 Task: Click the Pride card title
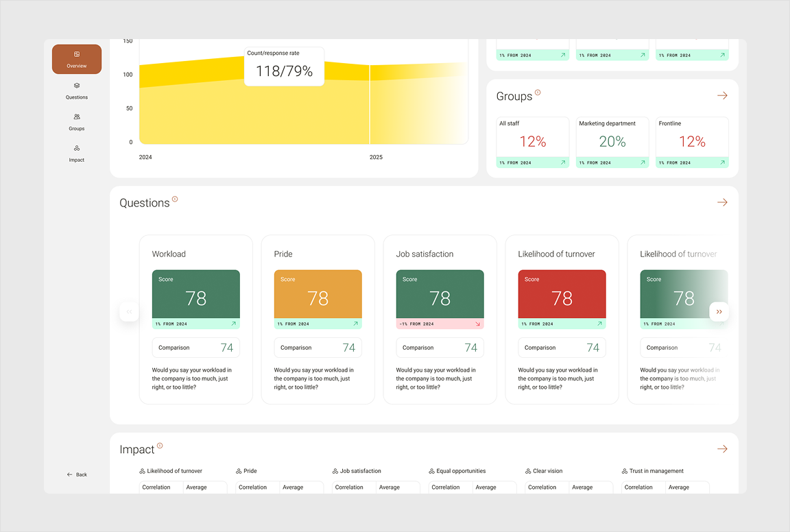point(283,254)
